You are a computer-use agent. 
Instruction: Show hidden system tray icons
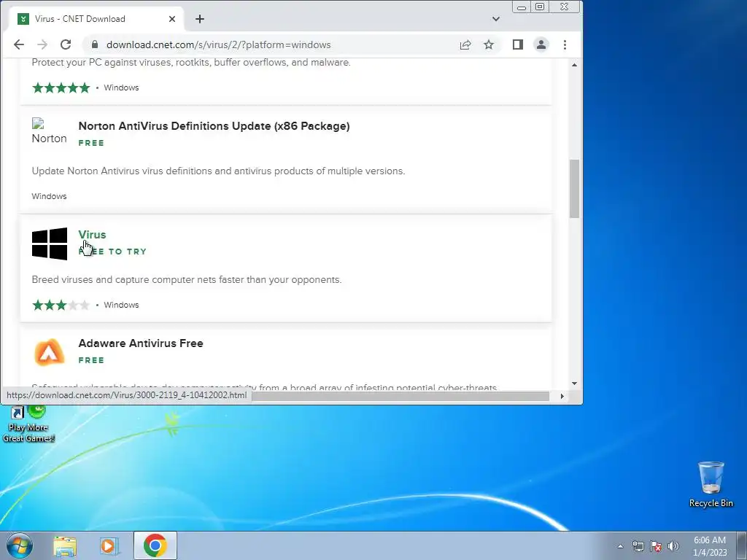tap(620, 546)
